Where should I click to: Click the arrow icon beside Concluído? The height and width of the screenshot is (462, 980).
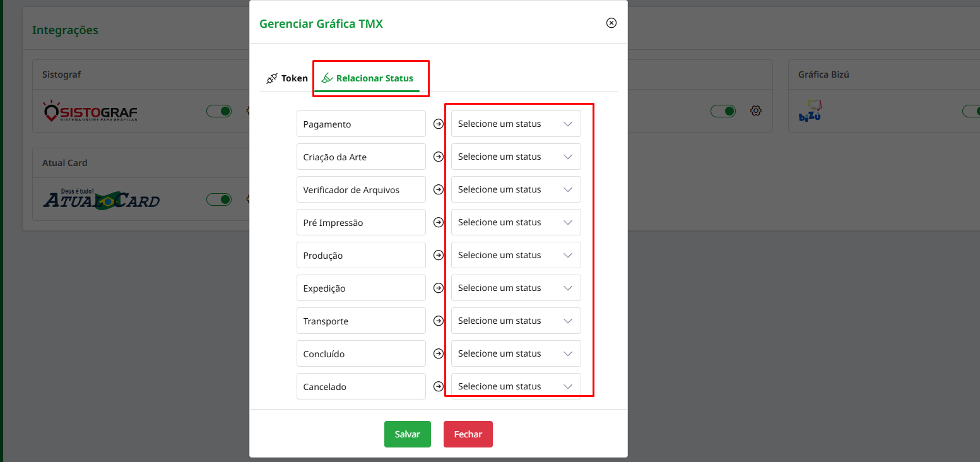point(439,354)
